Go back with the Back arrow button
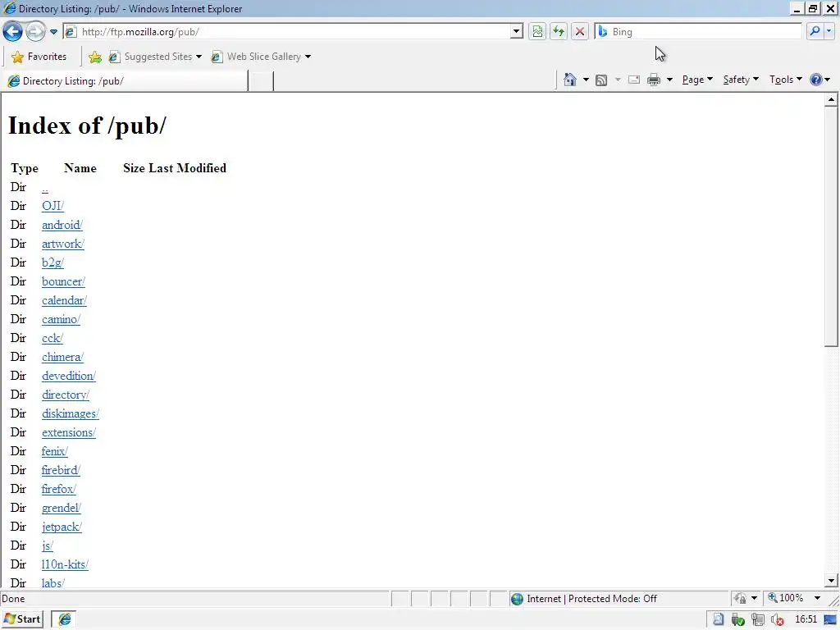 [13, 32]
